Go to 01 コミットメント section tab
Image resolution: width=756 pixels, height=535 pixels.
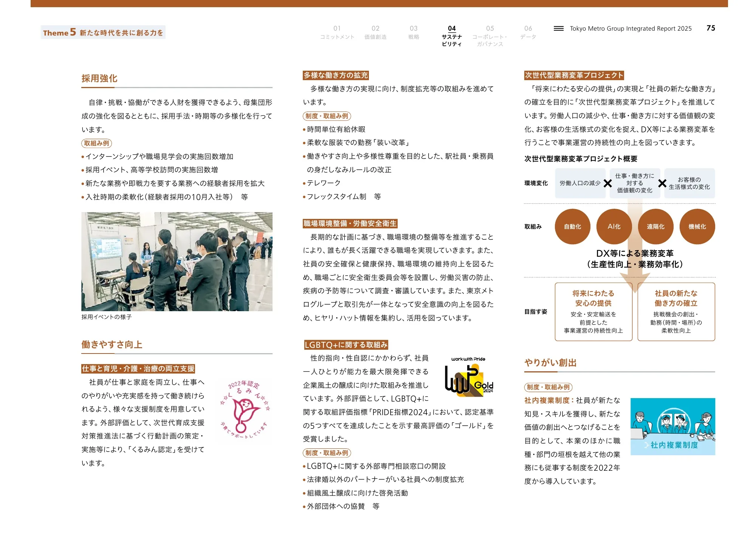tap(337, 33)
